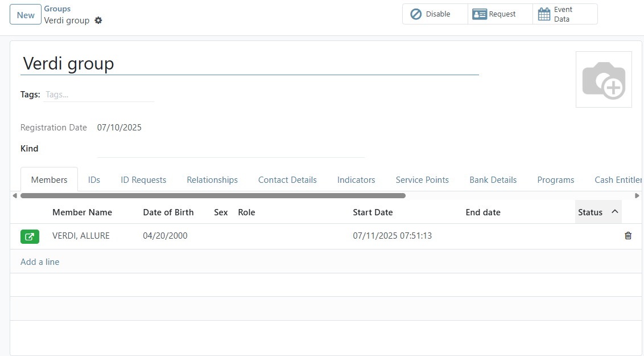The height and width of the screenshot is (356, 644).
Task: Open the Programs tab
Action: click(x=555, y=179)
